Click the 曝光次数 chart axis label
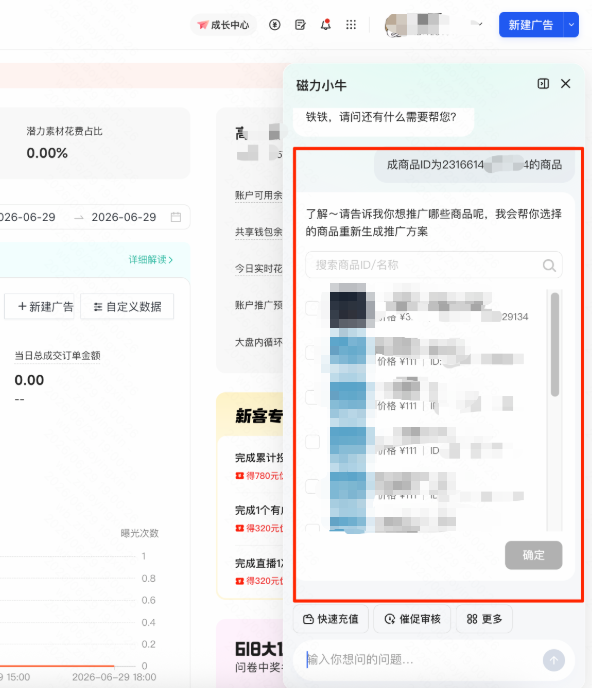The image size is (592, 688). click(140, 533)
